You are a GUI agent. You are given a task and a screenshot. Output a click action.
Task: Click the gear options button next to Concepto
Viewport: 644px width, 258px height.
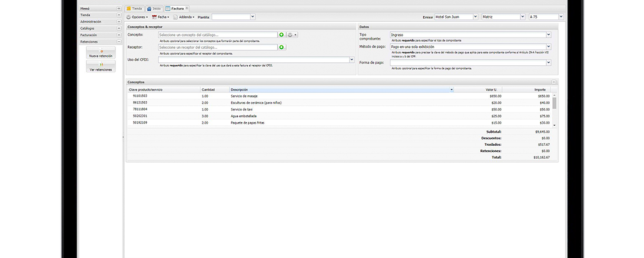pos(291,35)
